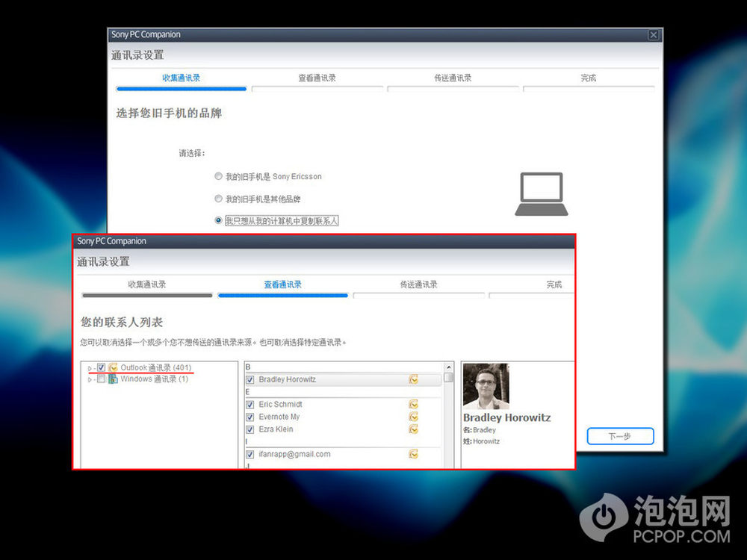Click Outlook source icon beside Bradley Horowitz
This screenshot has width=747, height=560.
click(414, 379)
